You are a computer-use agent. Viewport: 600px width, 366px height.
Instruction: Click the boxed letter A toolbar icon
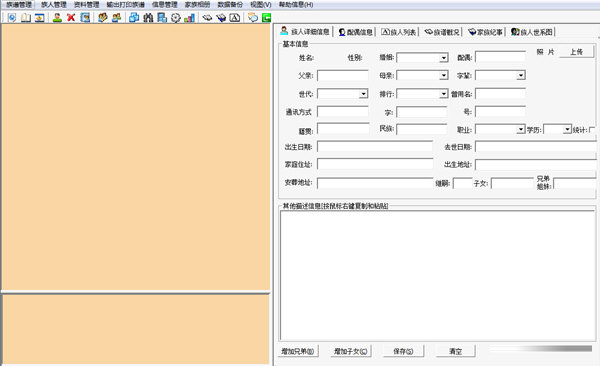click(235, 18)
